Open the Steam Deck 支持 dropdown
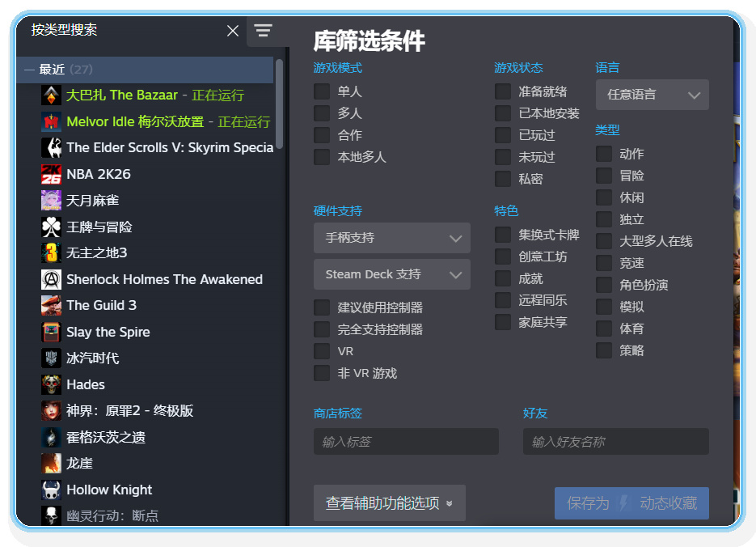This screenshot has width=756, height=547. 391,274
